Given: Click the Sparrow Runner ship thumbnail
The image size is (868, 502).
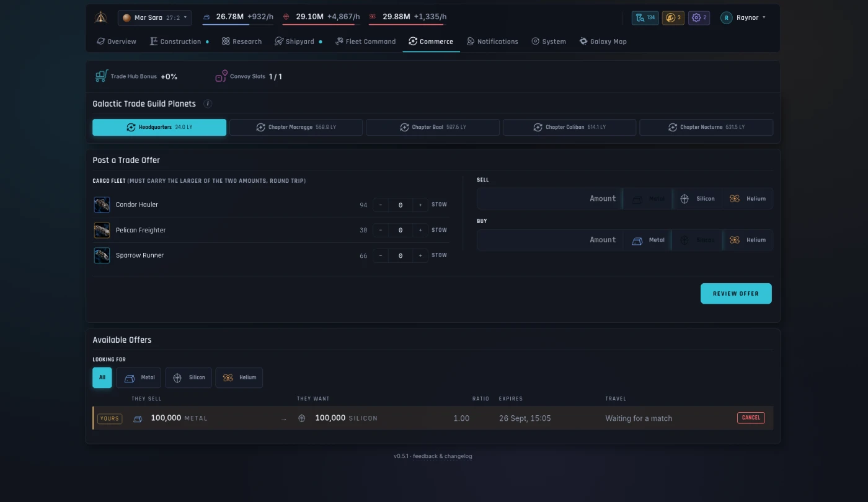Looking at the screenshot, I should pyautogui.click(x=102, y=255).
